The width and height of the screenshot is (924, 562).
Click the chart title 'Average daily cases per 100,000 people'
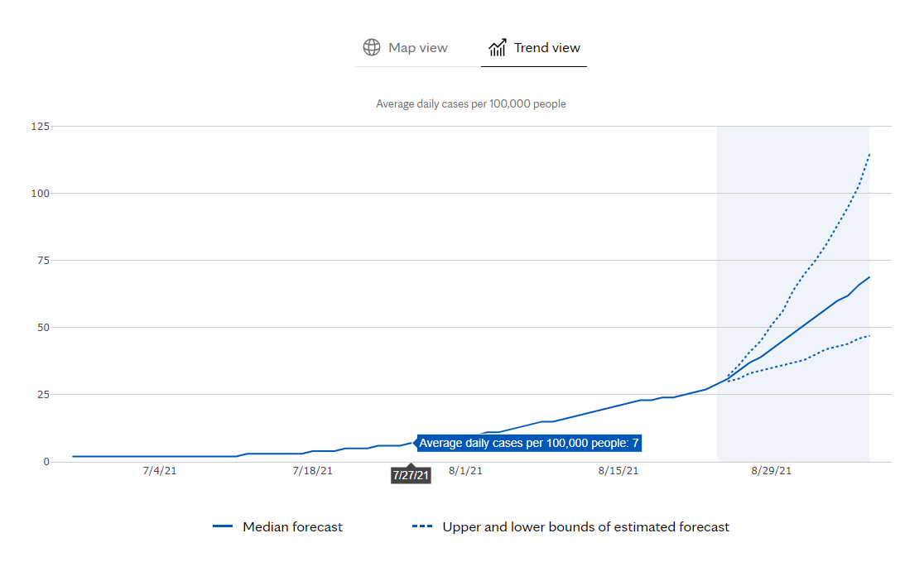pyautogui.click(x=470, y=104)
